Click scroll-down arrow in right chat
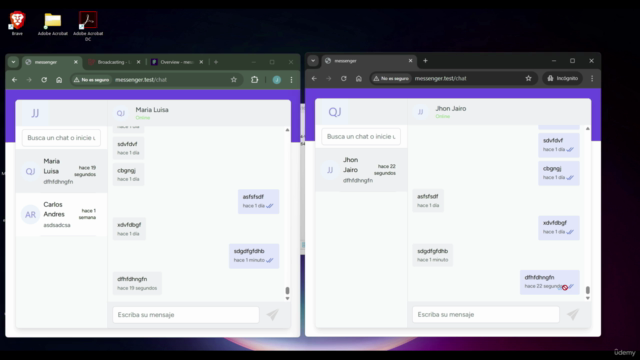Screen dimensions: 640x360 588,298
